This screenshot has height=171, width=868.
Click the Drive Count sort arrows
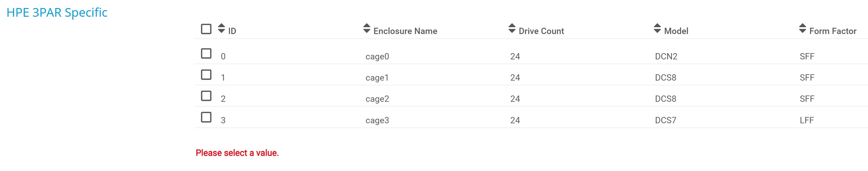tap(512, 28)
